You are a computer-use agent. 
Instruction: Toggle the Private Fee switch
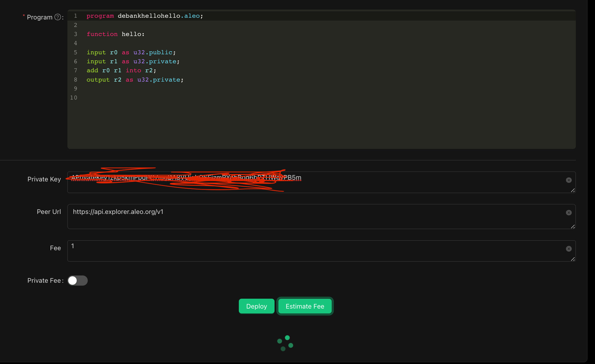78,280
